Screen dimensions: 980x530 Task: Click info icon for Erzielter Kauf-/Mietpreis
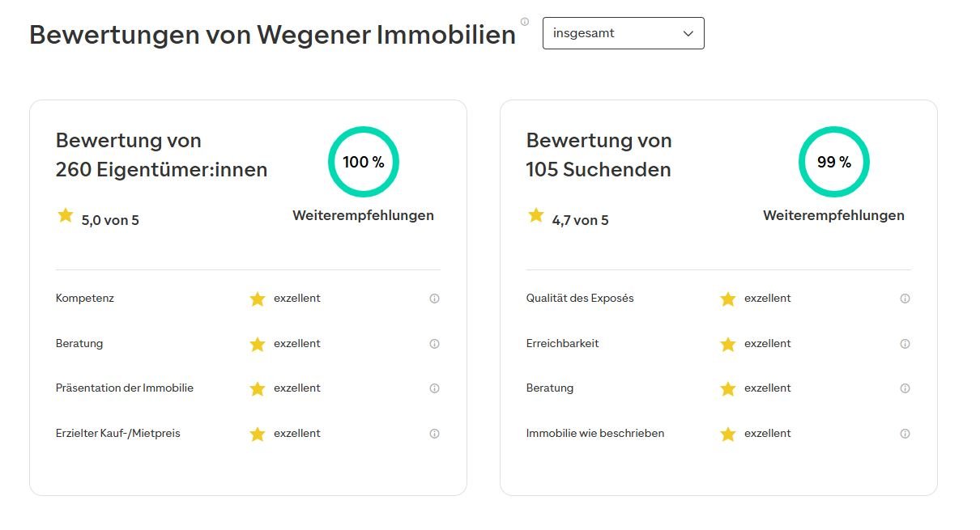point(434,434)
